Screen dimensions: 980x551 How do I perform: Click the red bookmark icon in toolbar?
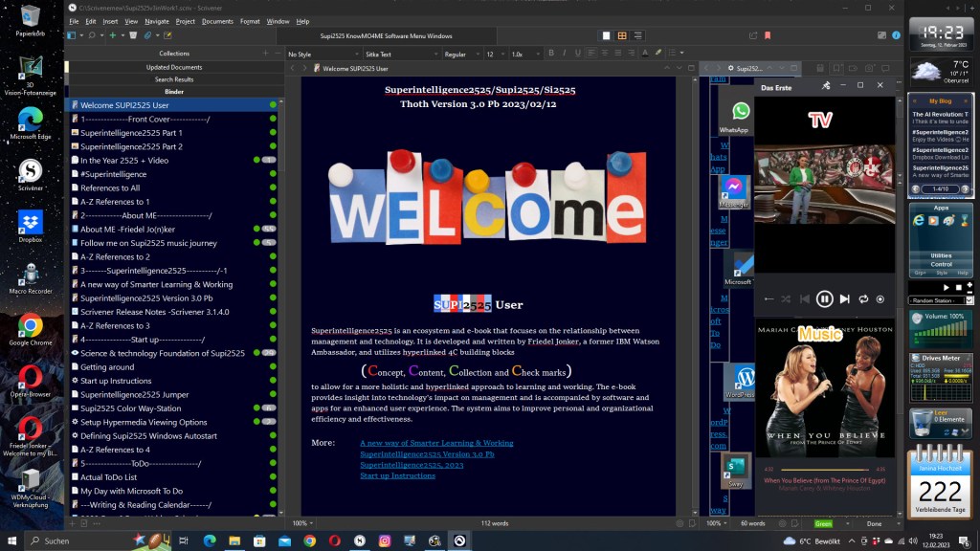[768, 35]
